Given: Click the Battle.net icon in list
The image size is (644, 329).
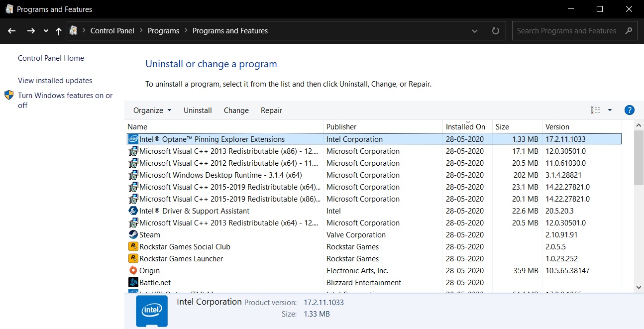Looking at the screenshot, I should tap(133, 283).
